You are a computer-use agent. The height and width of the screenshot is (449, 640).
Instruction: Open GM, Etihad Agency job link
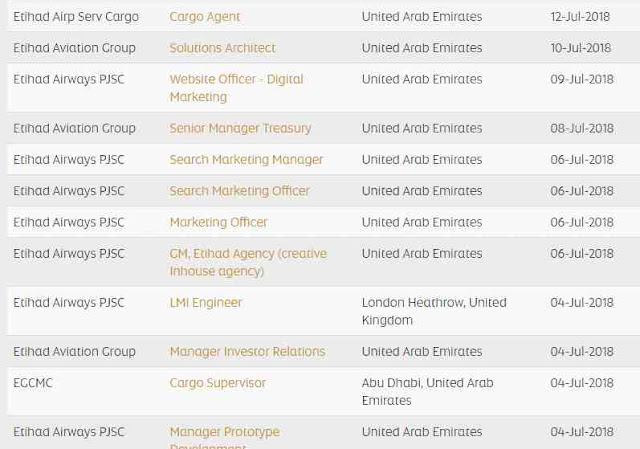pos(248,254)
